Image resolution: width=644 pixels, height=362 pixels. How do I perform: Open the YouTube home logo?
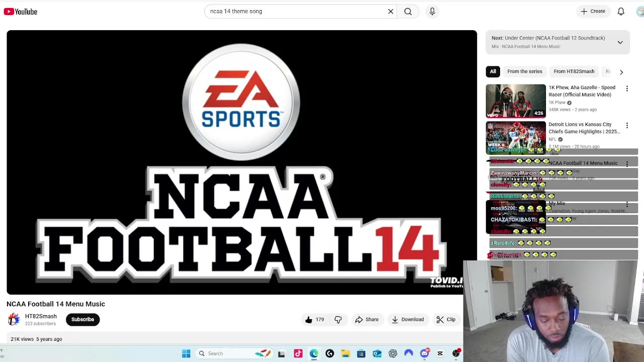[x=21, y=12]
